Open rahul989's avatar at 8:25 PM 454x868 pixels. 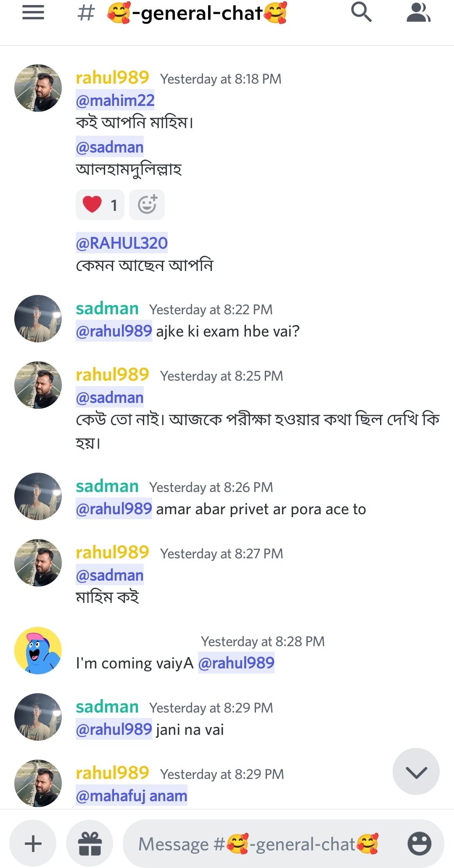tap(38, 385)
